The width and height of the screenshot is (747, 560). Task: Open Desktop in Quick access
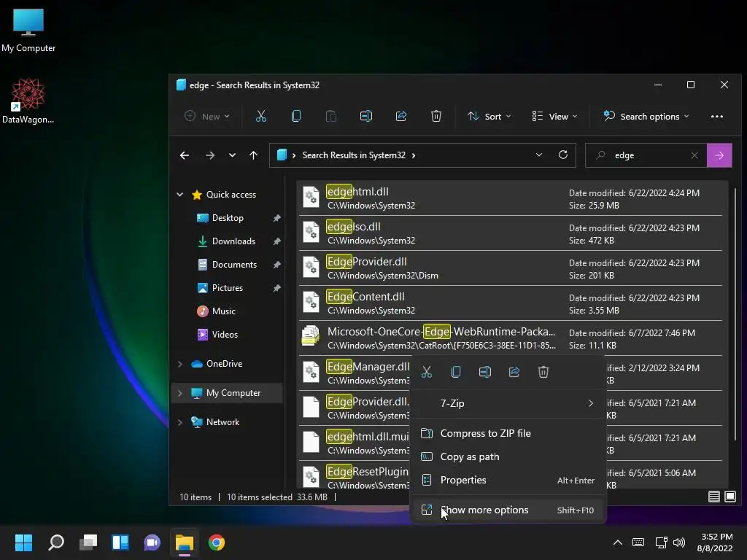[x=228, y=217]
